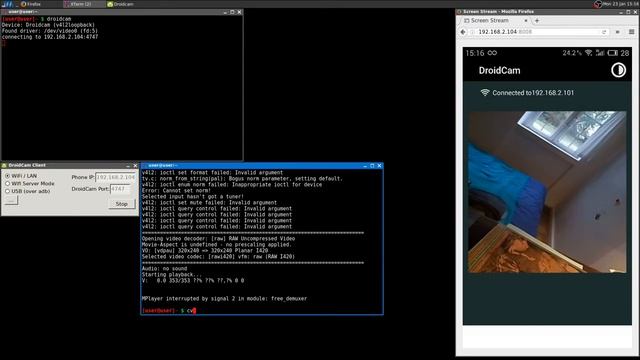Viewport: 640px width, 360px height.
Task: Select the WiFi / LAN radio option
Action: coord(7,176)
